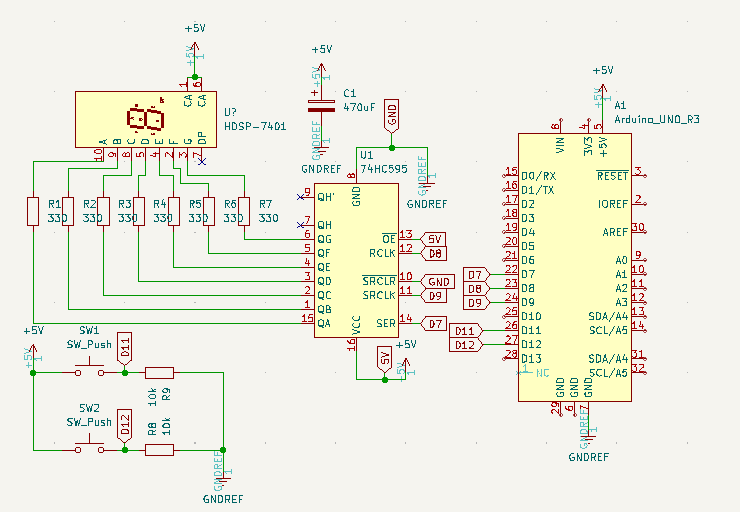
Task: Click the +5V power symbol left of SW1
Action: pos(33,352)
